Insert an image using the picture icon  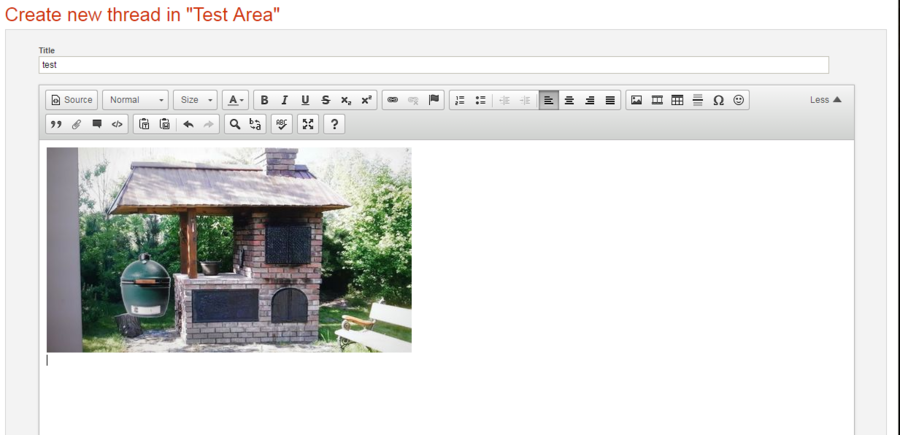coord(636,100)
